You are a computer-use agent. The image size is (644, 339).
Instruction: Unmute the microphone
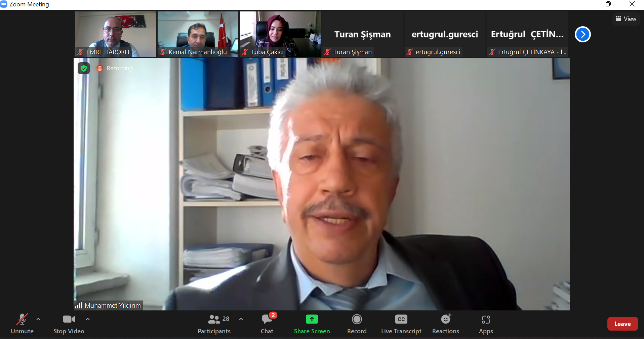tap(22, 324)
